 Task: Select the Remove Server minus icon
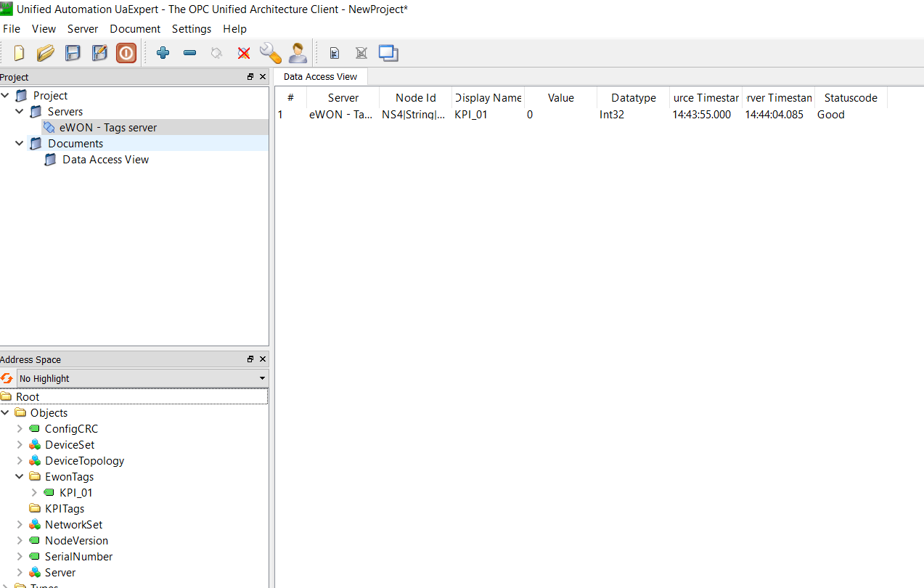tap(189, 52)
